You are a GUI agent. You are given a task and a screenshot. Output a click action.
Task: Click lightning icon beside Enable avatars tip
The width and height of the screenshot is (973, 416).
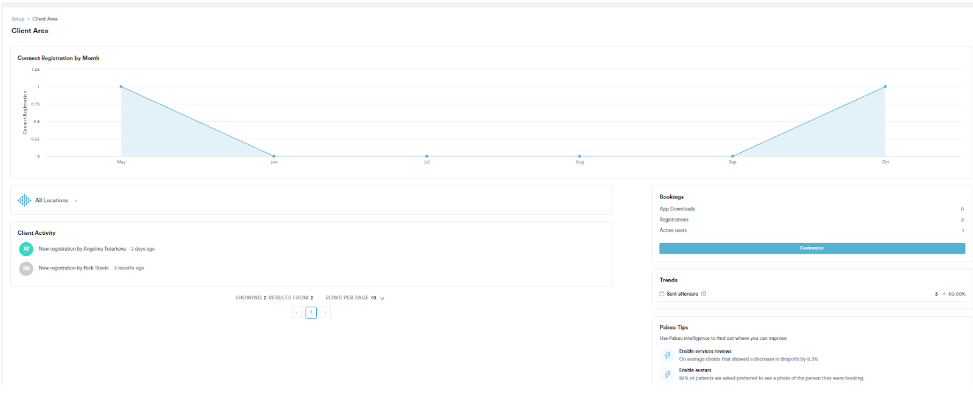click(668, 374)
